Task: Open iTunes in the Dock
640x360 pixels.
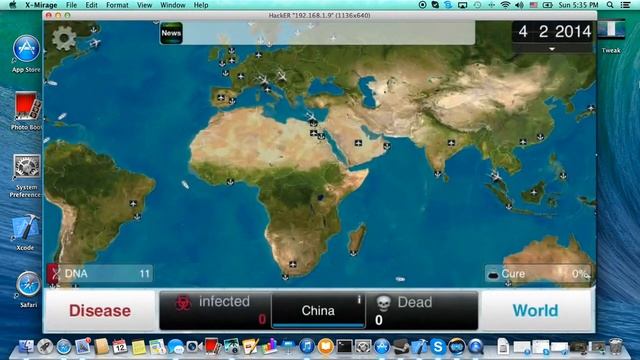Action: (307, 347)
